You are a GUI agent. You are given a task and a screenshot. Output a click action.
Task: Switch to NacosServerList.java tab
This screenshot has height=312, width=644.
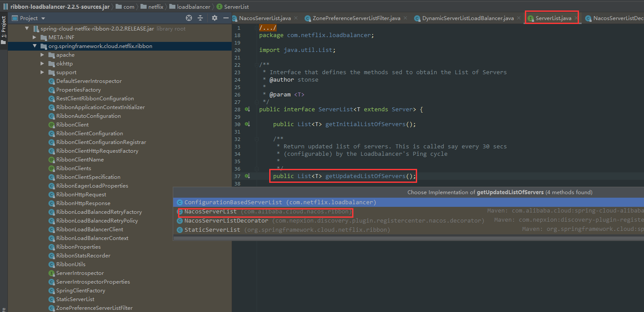coord(265,18)
